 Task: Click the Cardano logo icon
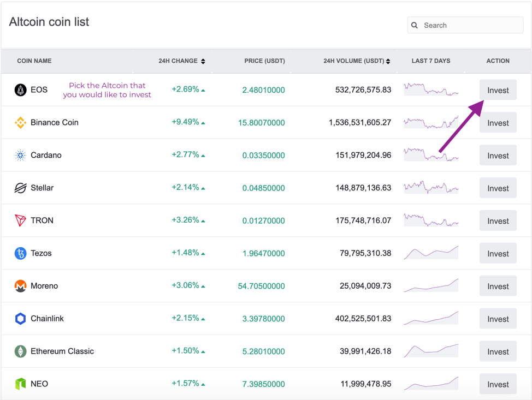(x=20, y=156)
